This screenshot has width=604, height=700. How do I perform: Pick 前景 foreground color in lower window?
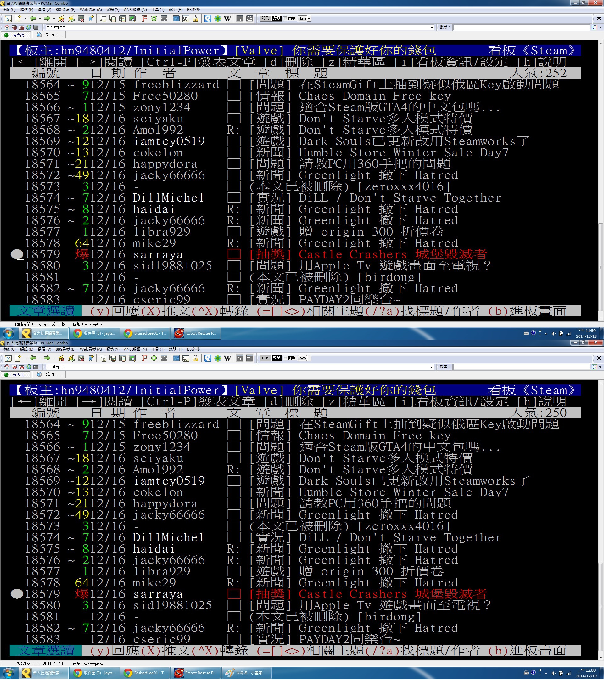point(265,358)
